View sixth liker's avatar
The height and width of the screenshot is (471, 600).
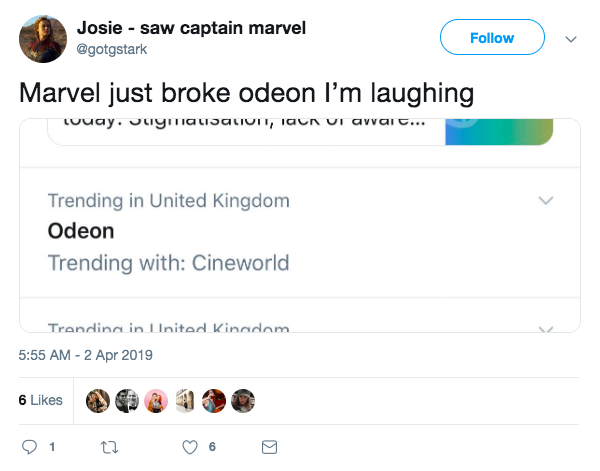243,400
